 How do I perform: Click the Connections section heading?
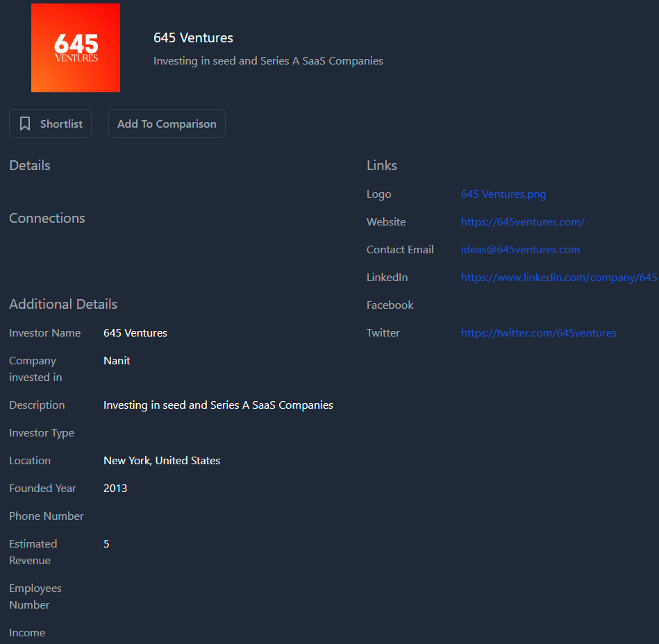(47, 218)
